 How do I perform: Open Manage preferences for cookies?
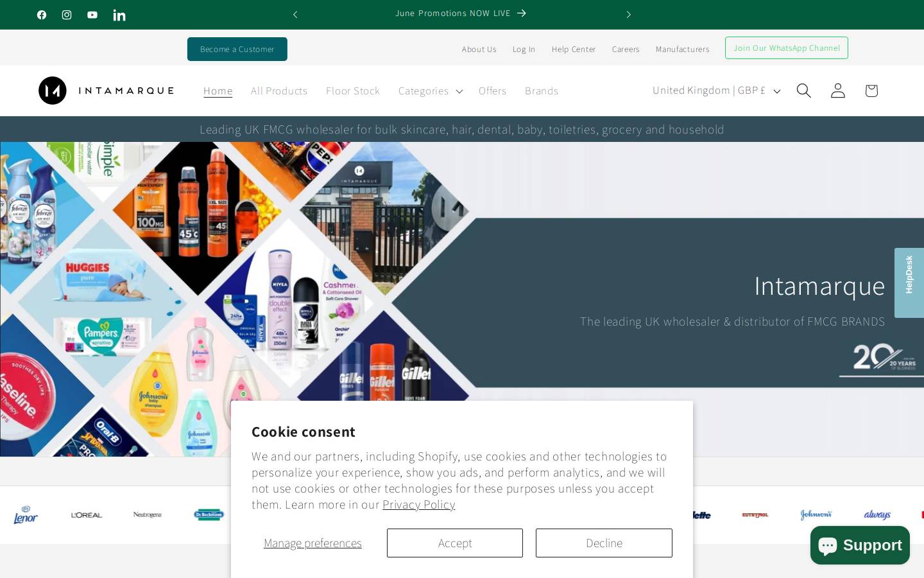312,543
